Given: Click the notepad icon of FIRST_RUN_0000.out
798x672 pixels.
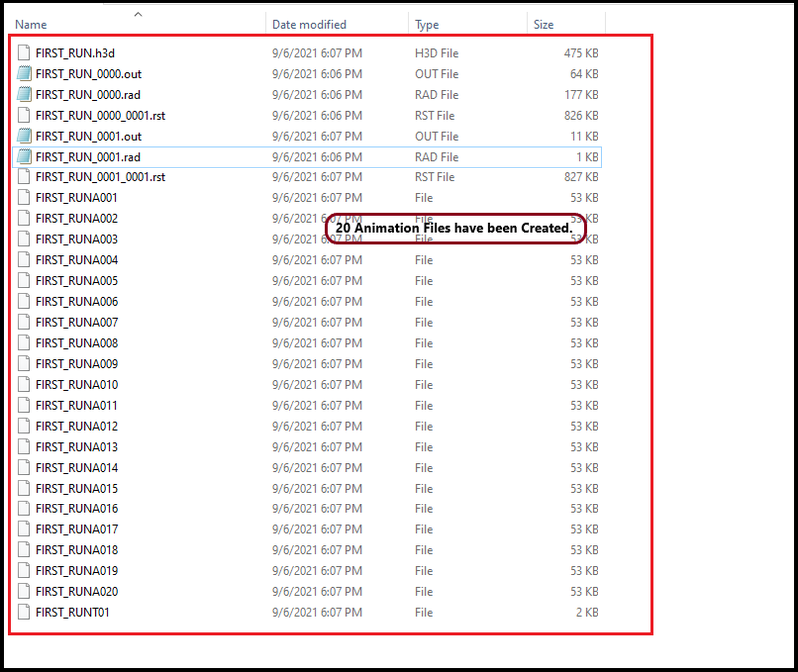Looking at the screenshot, I should pyautogui.click(x=24, y=74).
